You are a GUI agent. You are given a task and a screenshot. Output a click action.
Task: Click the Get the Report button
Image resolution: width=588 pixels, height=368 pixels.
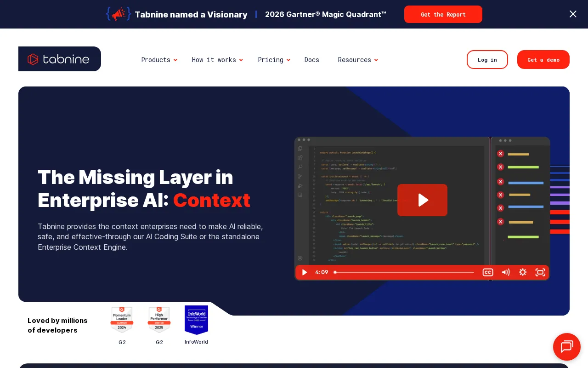click(x=443, y=14)
